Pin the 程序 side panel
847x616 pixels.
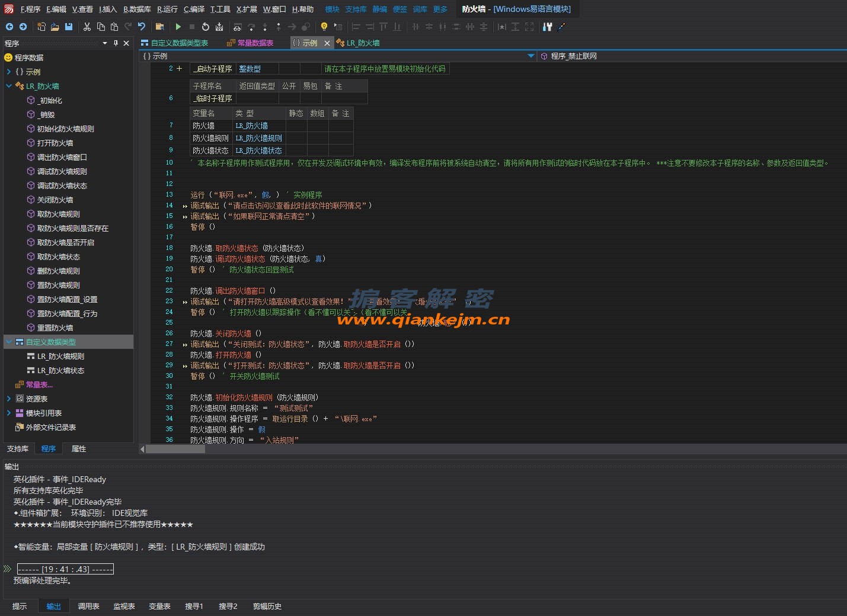click(116, 43)
